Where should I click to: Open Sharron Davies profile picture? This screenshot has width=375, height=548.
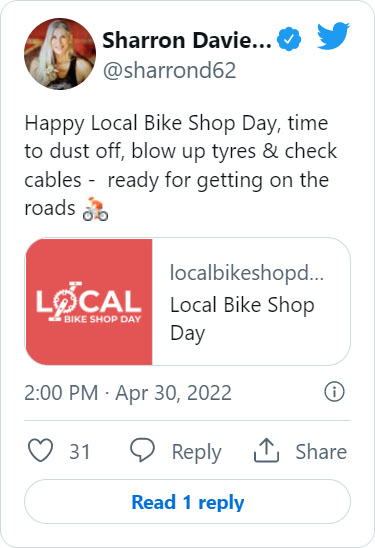coord(60,54)
